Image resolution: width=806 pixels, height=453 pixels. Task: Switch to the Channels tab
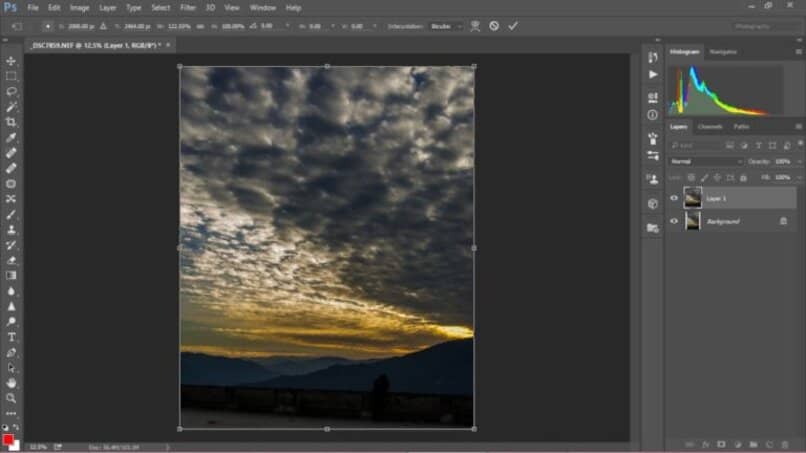pos(710,127)
